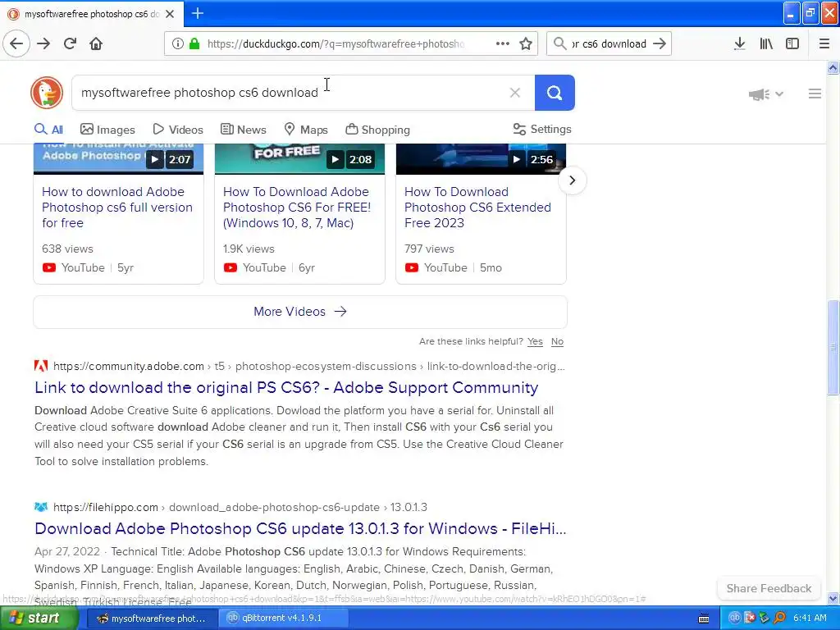
Task: Focus the browser address bar
Action: coord(335,43)
